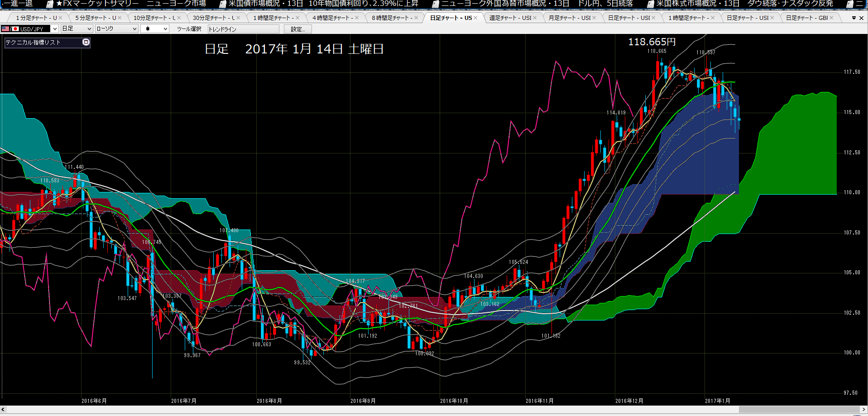Switch to the 月足チャート tab
This screenshot has width=868, height=416.
point(570,18)
